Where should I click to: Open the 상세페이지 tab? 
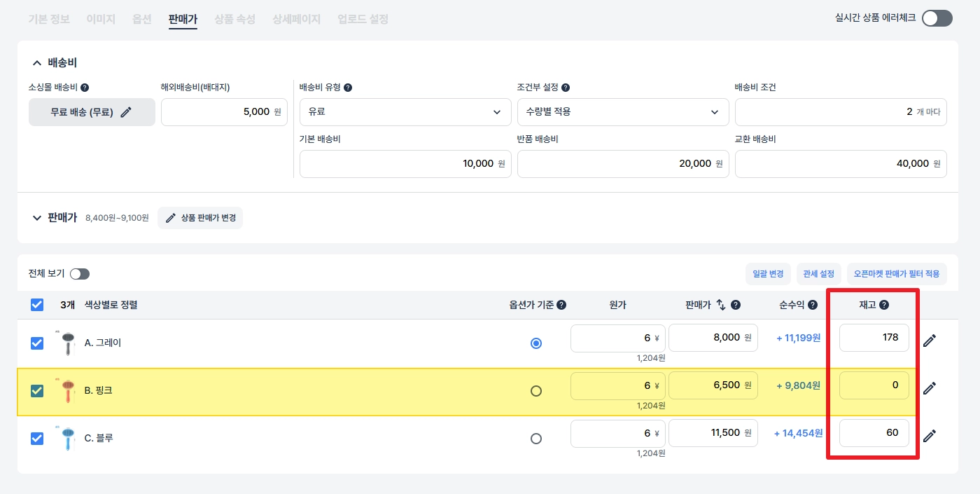coord(296,19)
